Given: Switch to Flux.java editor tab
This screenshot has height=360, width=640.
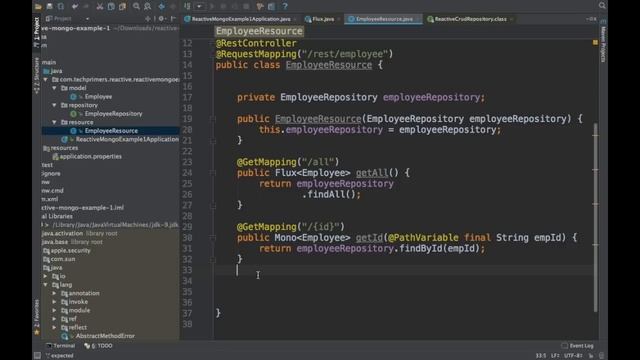Looking at the screenshot, I should pyautogui.click(x=322, y=19).
